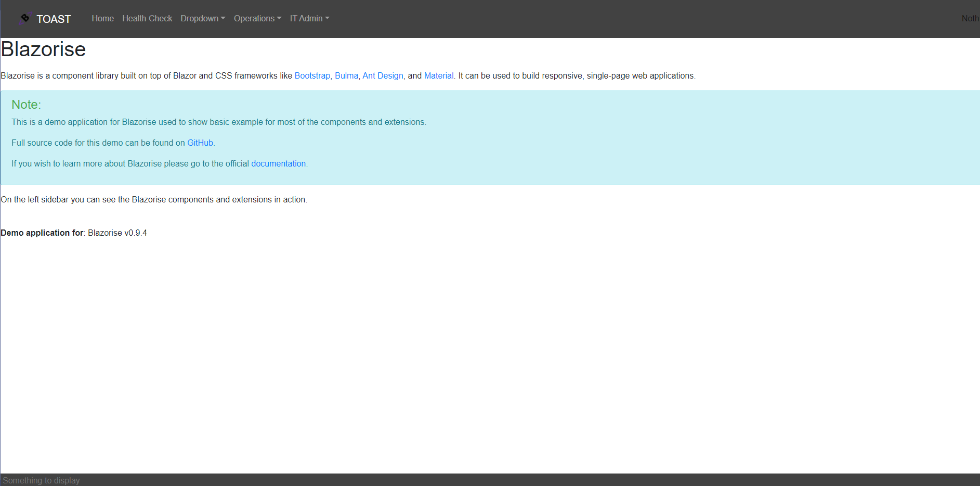Click the Blazorise page heading
This screenshot has width=980, height=486.
[43, 49]
